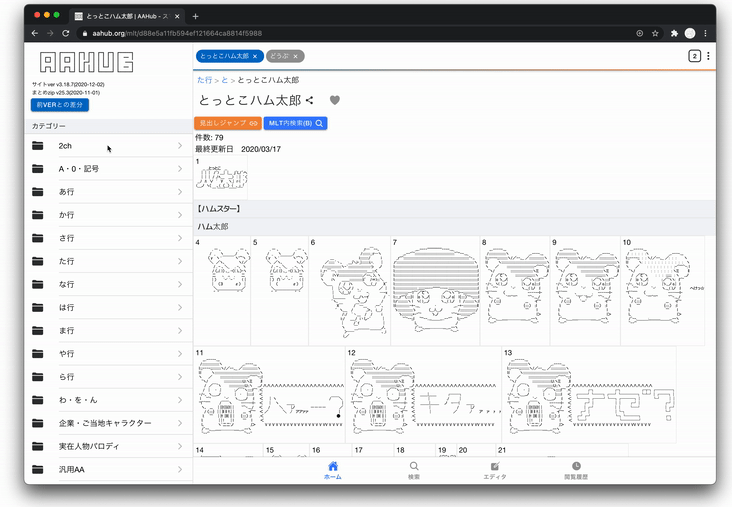Image resolution: width=732 pixels, height=507 pixels.
Task: Click the folder icon for ら行
Action: point(38,377)
